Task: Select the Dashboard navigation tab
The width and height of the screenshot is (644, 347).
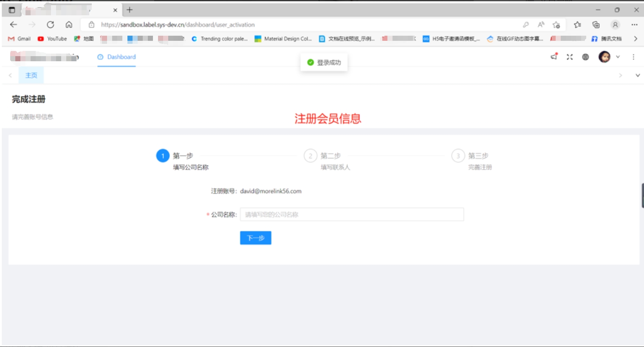Action: pyautogui.click(x=116, y=57)
